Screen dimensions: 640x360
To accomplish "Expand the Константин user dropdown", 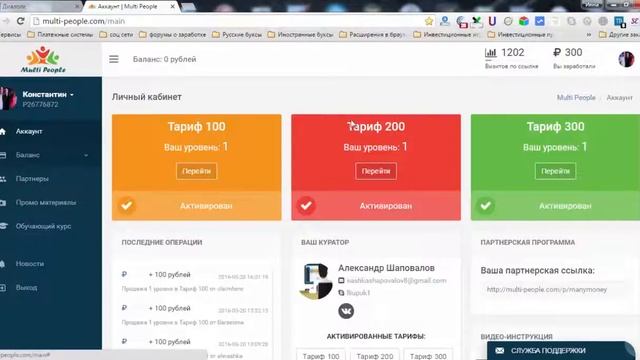I will point(48,94).
